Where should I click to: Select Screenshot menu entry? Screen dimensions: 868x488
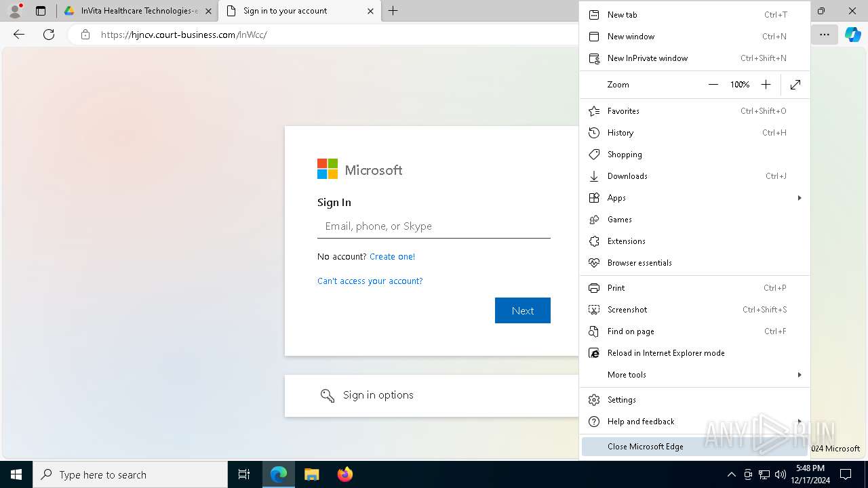[x=695, y=310]
